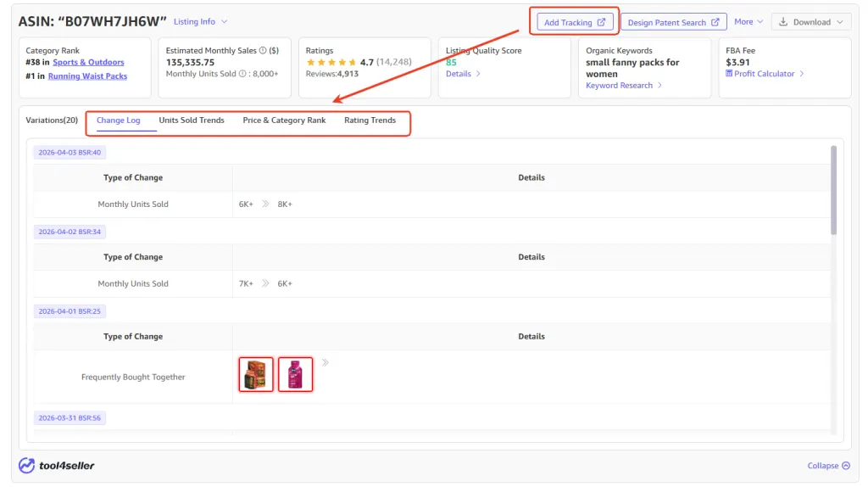The image size is (868, 487).
Task: Open the Download dropdown button
Action: (x=811, y=22)
